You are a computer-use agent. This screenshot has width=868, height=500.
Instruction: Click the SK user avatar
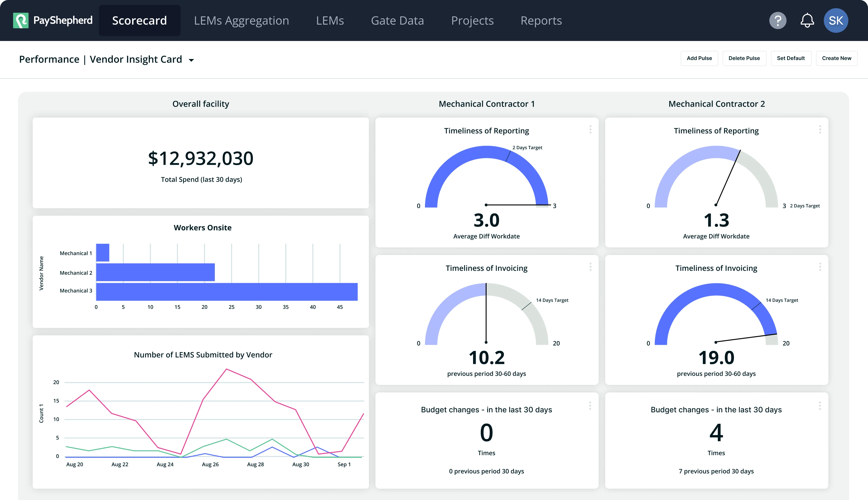[836, 20]
